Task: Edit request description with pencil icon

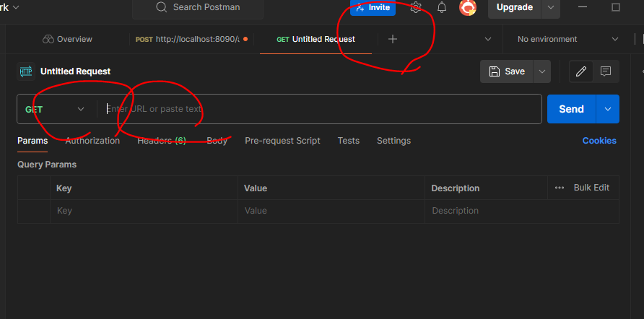Action: (x=580, y=71)
